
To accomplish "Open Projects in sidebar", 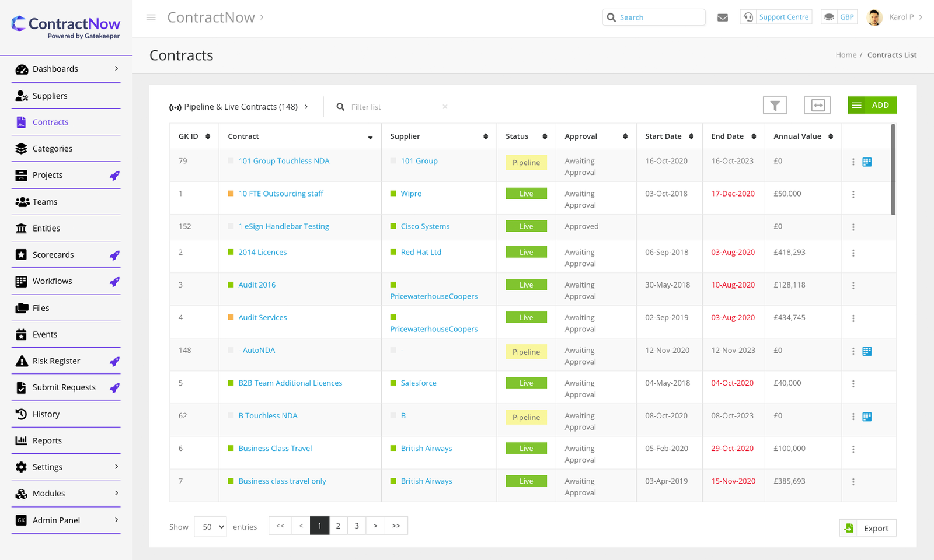I will click(66, 175).
